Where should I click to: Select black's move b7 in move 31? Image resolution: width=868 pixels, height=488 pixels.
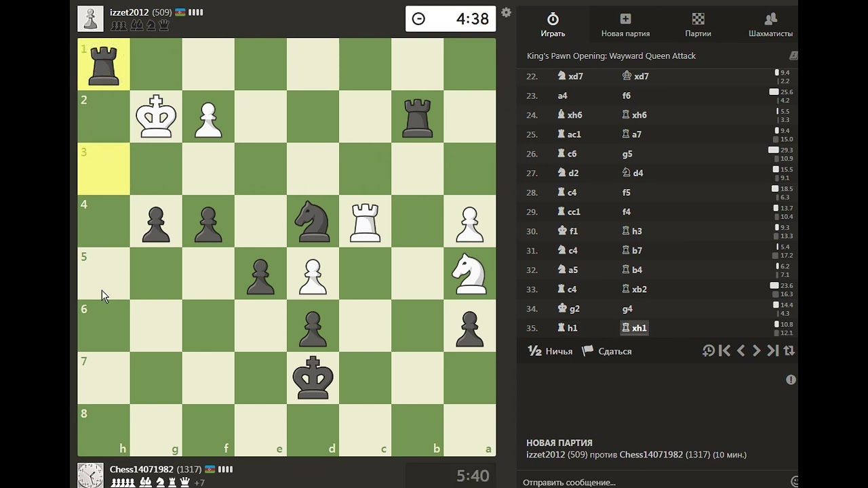pos(632,250)
